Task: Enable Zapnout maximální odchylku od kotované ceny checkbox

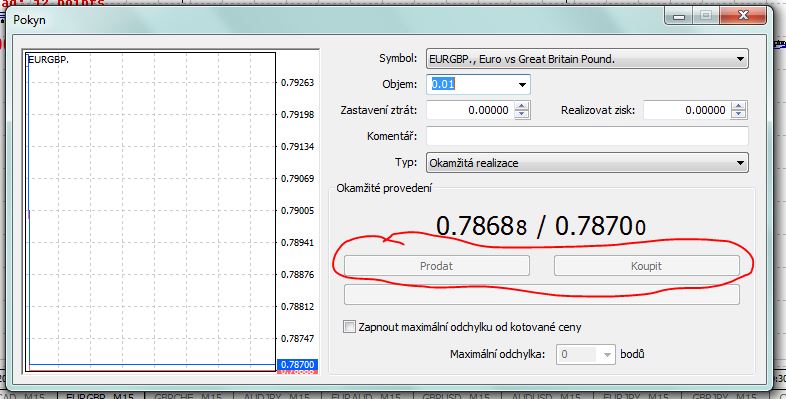Action: [x=349, y=327]
